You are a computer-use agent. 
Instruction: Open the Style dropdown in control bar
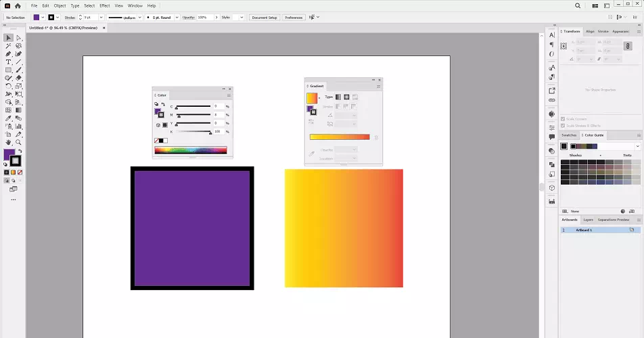pyautogui.click(x=241, y=17)
